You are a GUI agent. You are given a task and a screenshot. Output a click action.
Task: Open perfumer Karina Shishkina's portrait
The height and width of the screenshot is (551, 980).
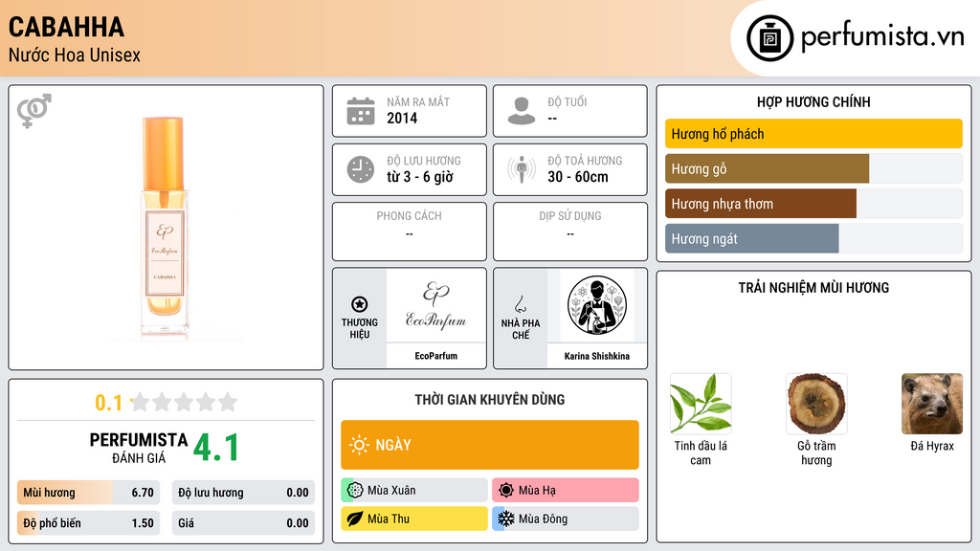(x=597, y=306)
